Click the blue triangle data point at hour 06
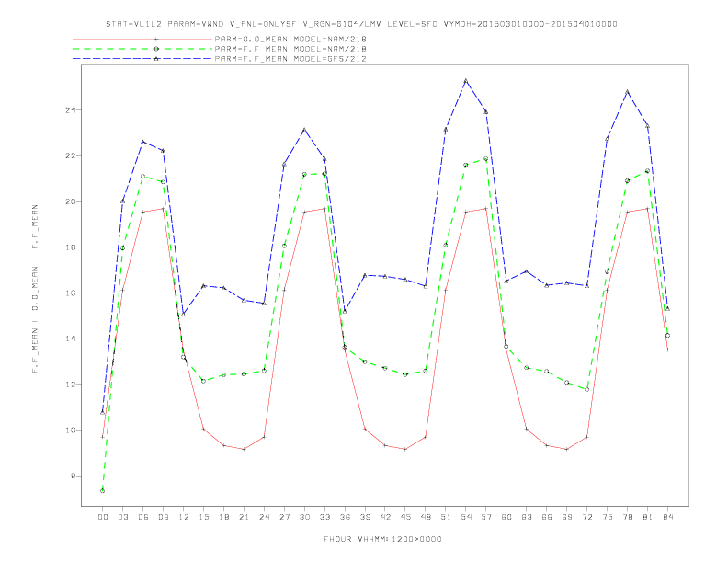 click(143, 143)
